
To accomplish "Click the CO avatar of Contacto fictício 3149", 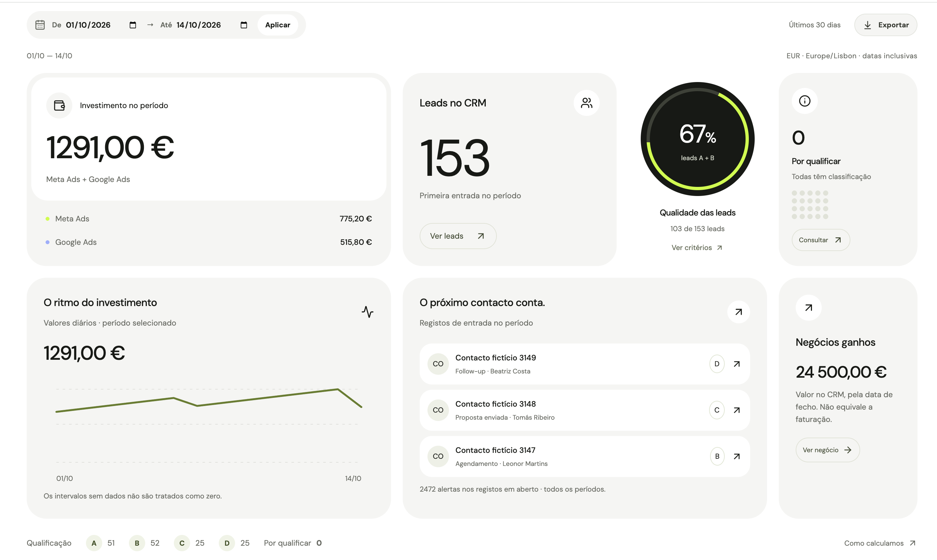I will [438, 364].
